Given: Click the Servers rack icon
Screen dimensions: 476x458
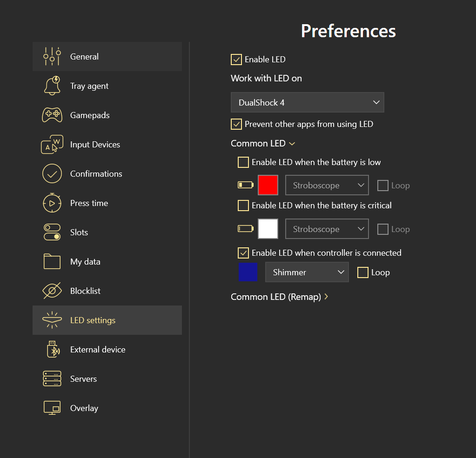Looking at the screenshot, I should pos(52,379).
